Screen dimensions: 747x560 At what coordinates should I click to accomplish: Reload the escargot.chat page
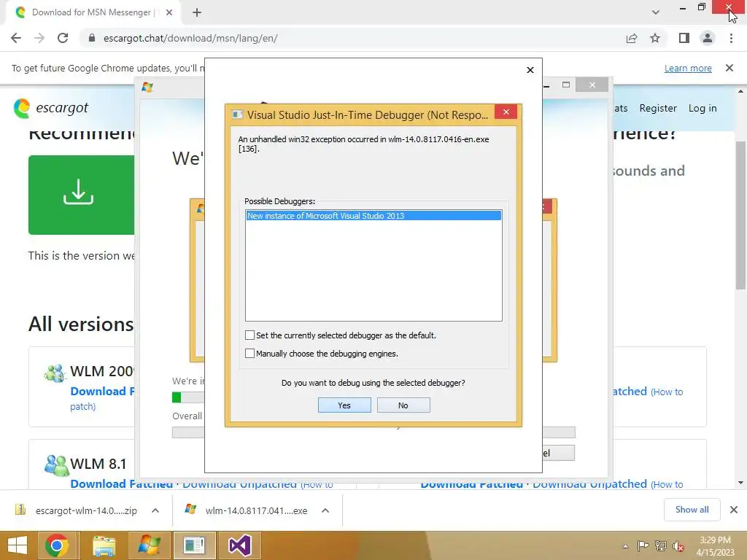(63, 38)
